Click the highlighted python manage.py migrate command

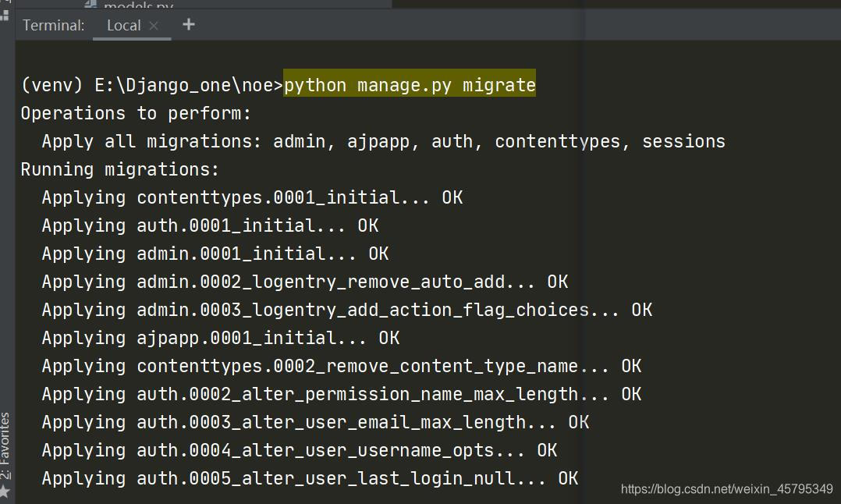click(410, 85)
